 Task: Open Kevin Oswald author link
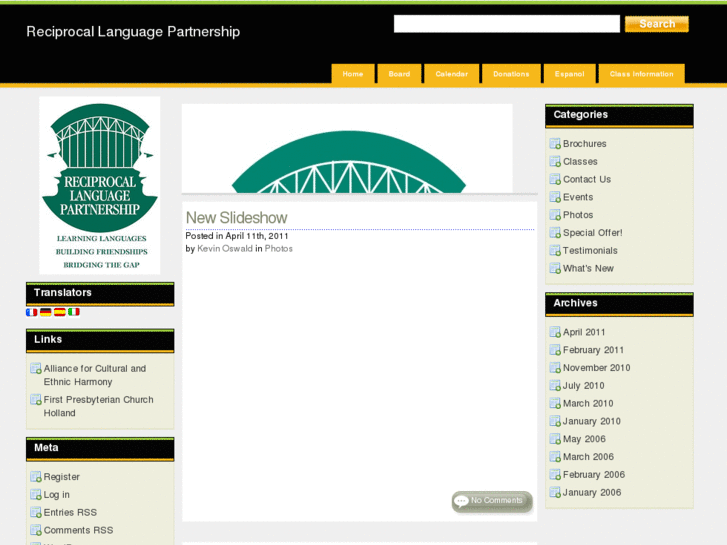click(225, 249)
